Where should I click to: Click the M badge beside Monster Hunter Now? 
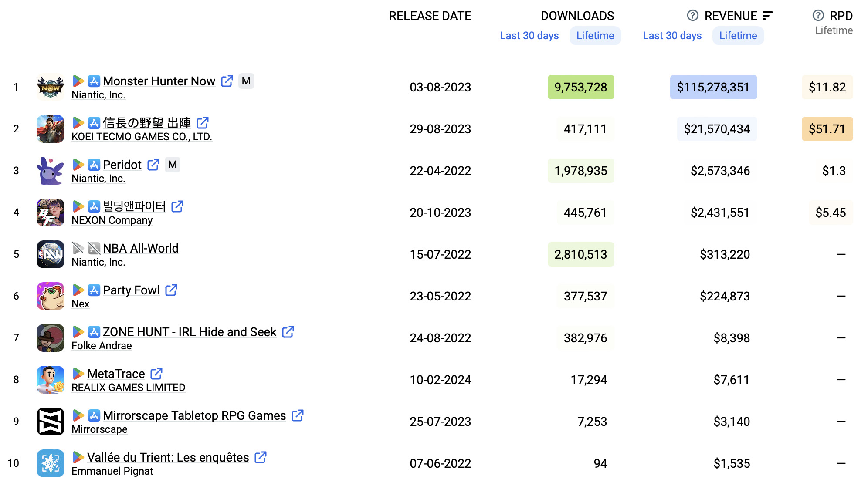[x=246, y=81]
